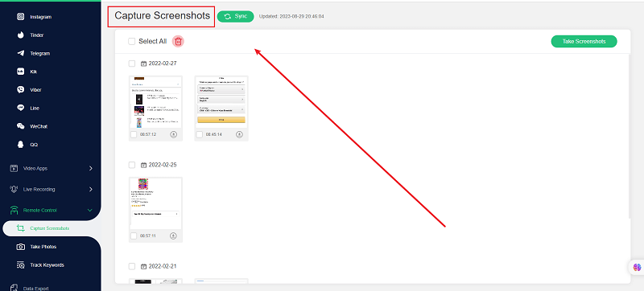
Task: Collapse the Remote Control chevron
Action: (90, 211)
